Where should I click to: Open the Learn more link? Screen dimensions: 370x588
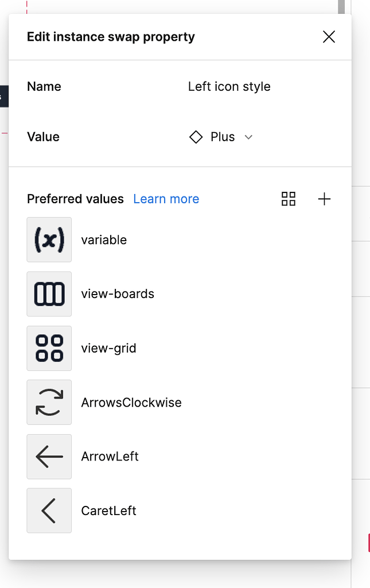[166, 199]
